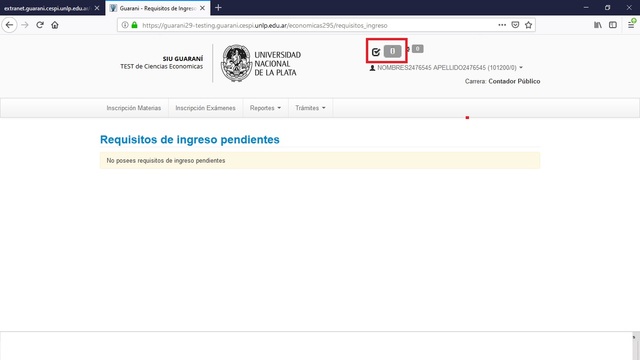Click the green secure padlock icon

[x=135, y=25]
